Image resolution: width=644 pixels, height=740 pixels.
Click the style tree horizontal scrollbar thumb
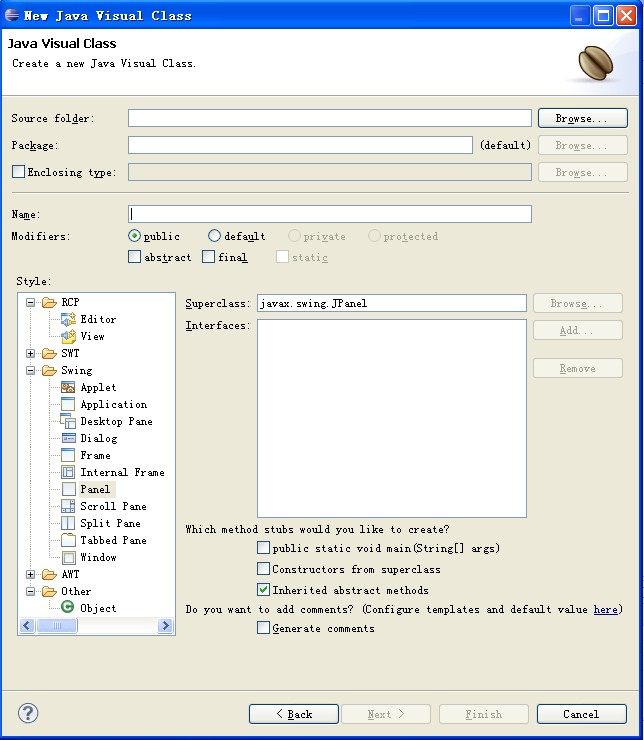57,626
